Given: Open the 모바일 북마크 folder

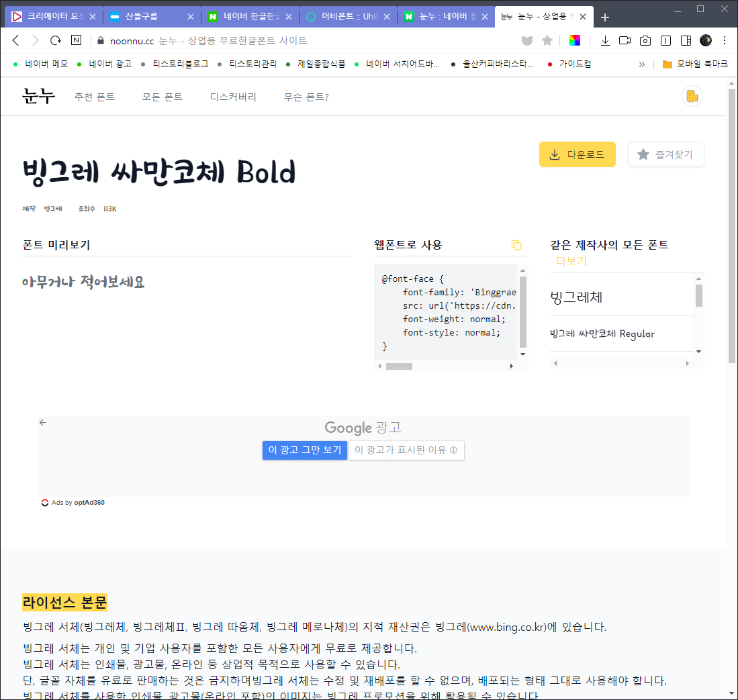Looking at the screenshot, I should point(695,64).
